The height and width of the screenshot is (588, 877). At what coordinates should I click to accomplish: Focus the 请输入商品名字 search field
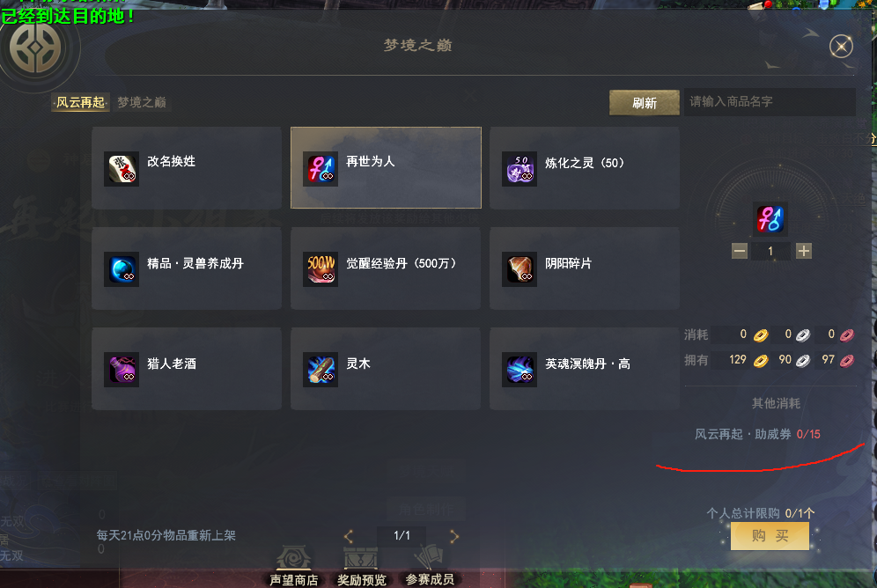[x=770, y=102]
